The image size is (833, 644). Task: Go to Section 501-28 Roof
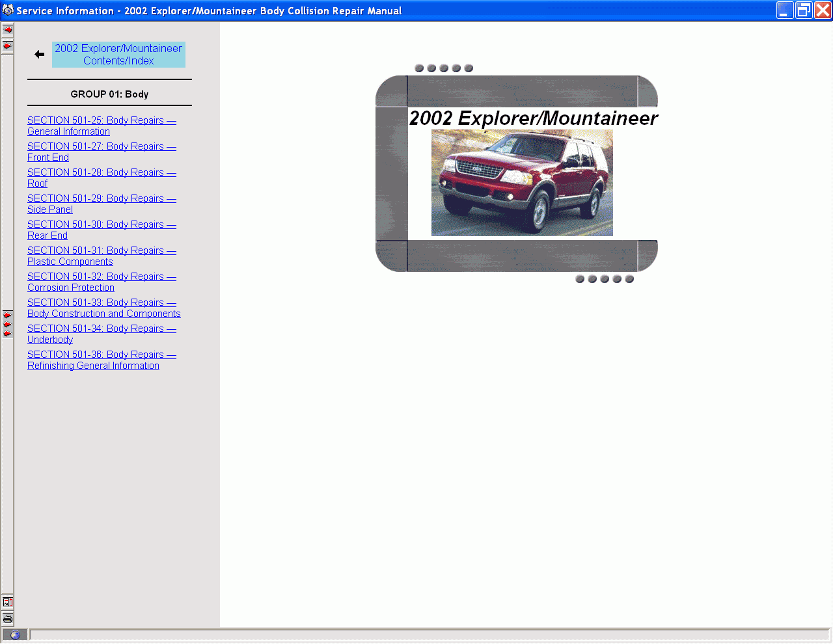click(x=102, y=178)
